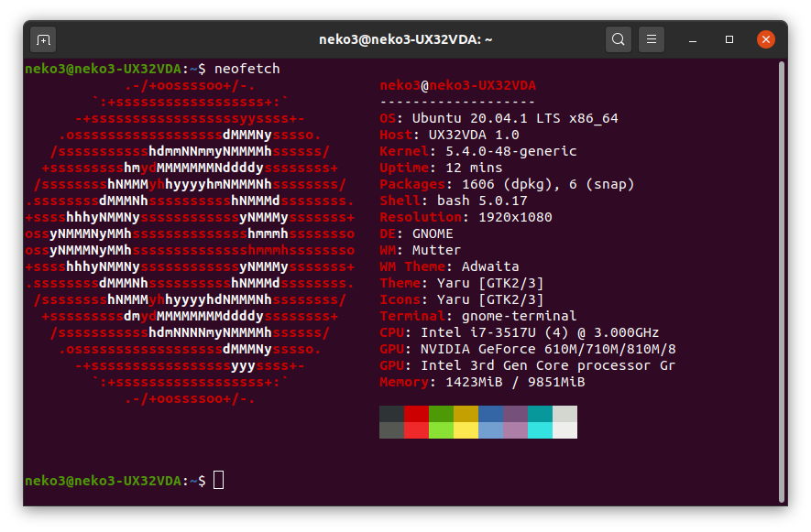
Task: Click the off-white color block bottom row
Action: [565, 430]
